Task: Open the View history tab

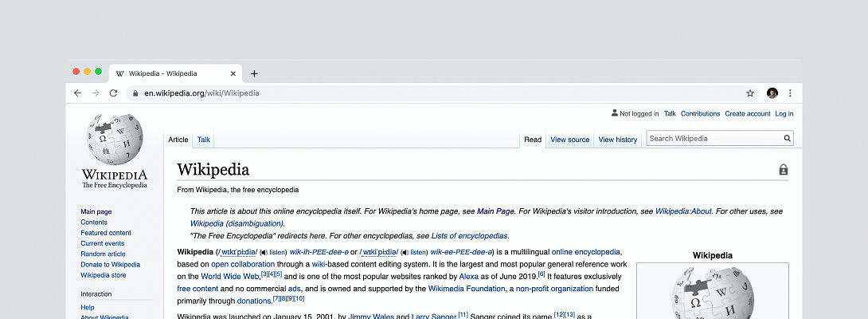Action: tap(617, 140)
